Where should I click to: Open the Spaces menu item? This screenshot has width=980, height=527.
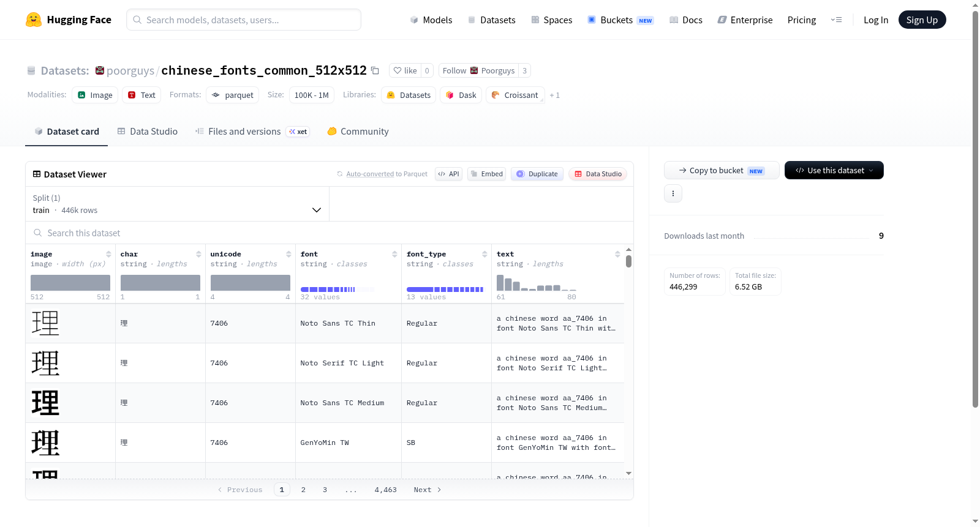pyautogui.click(x=551, y=20)
